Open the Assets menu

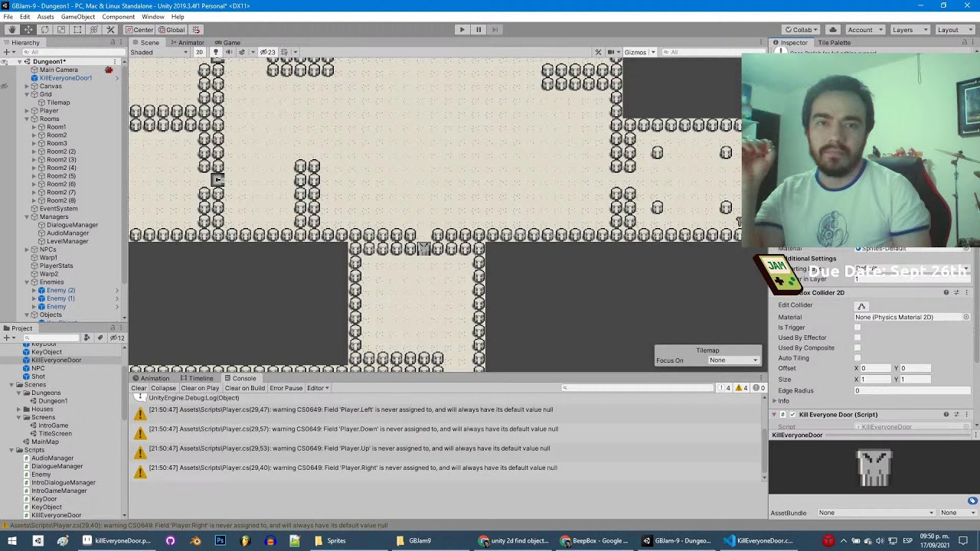click(x=45, y=17)
